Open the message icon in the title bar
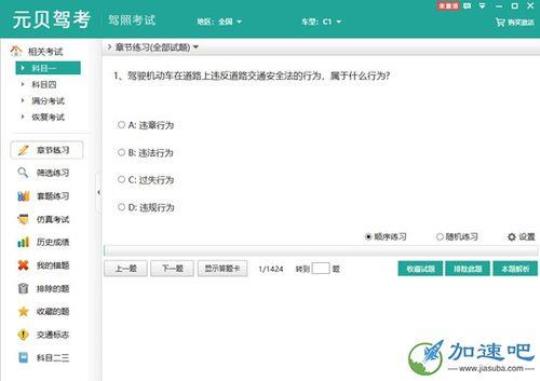Image resolution: width=540 pixels, height=381 pixels. point(467,6)
